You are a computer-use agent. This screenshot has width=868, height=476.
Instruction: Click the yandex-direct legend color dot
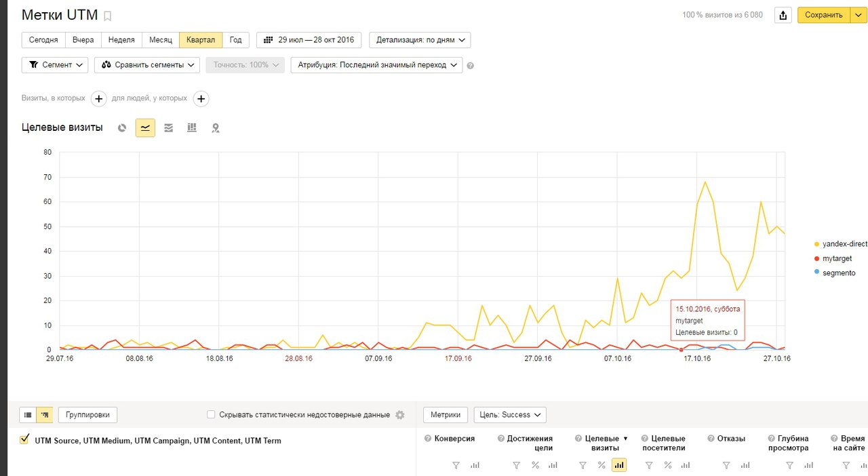tap(817, 244)
